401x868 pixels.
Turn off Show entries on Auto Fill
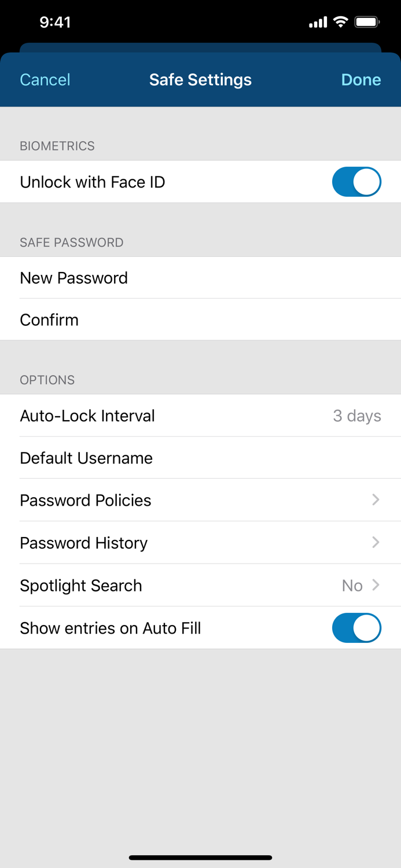356,628
